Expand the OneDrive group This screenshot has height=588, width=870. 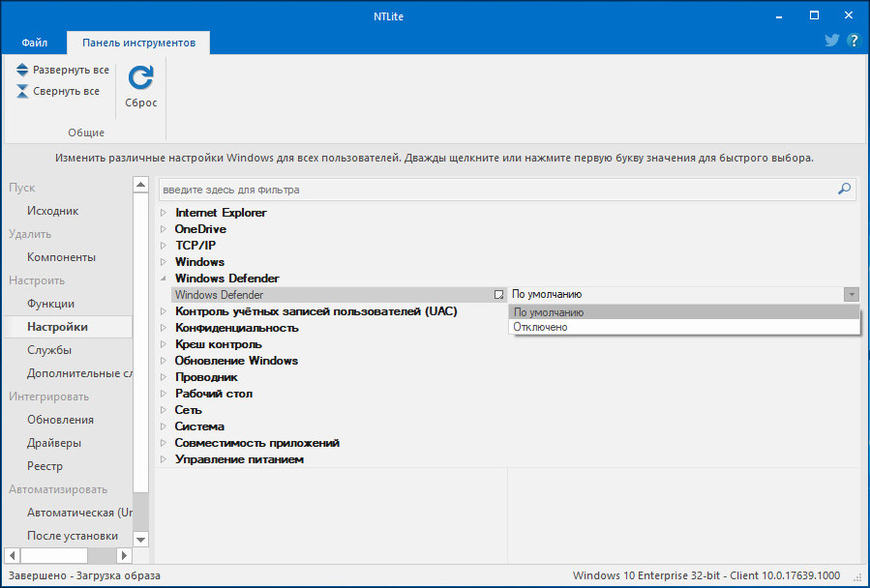[164, 228]
